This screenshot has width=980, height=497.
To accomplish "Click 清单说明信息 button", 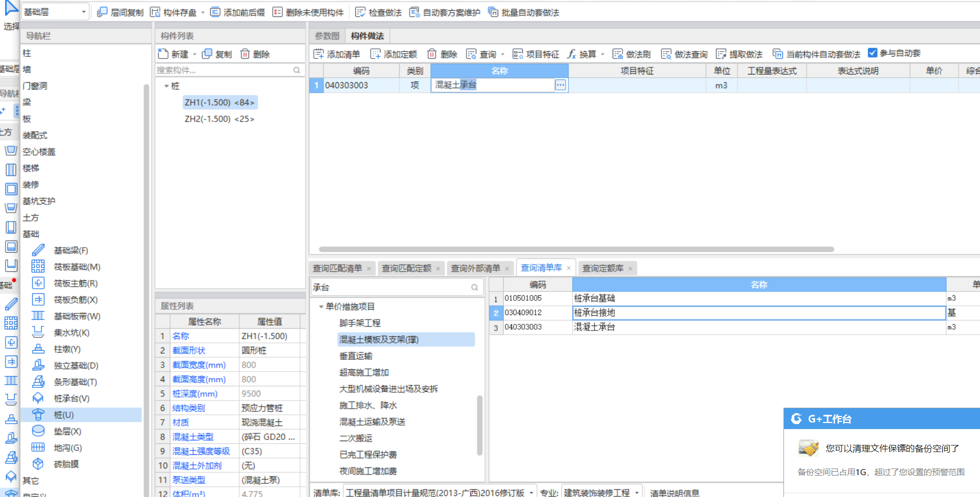I will pyautogui.click(x=675, y=492).
